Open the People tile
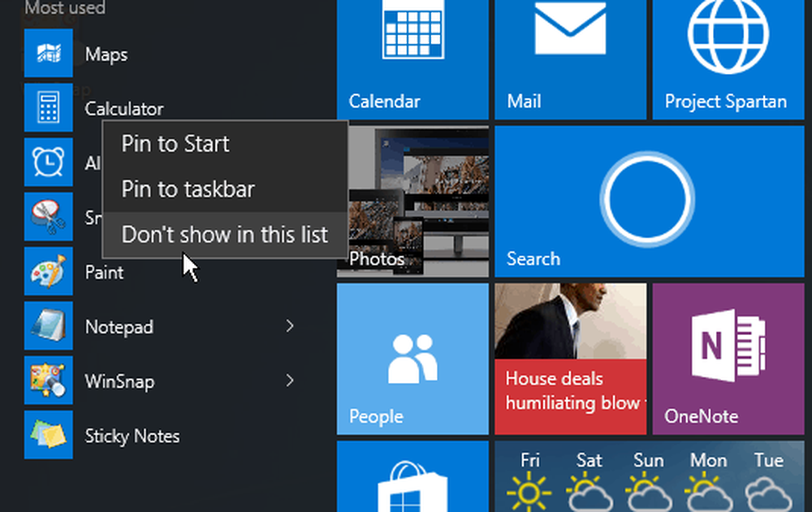The height and width of the screenshot is (512, 812). (412, 359)
